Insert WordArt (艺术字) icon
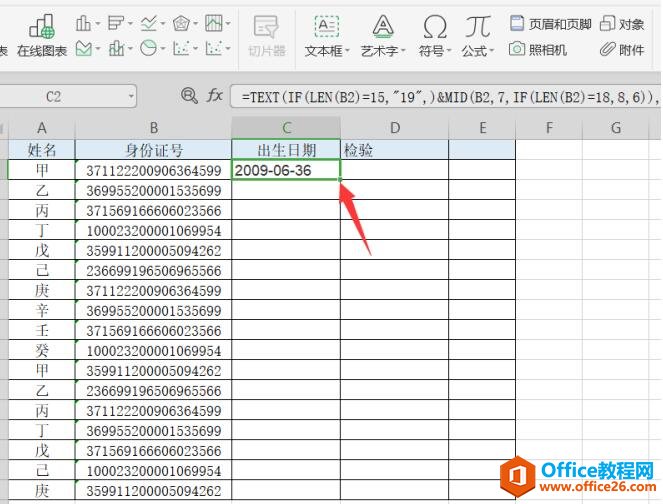 [x=383, y=26]
